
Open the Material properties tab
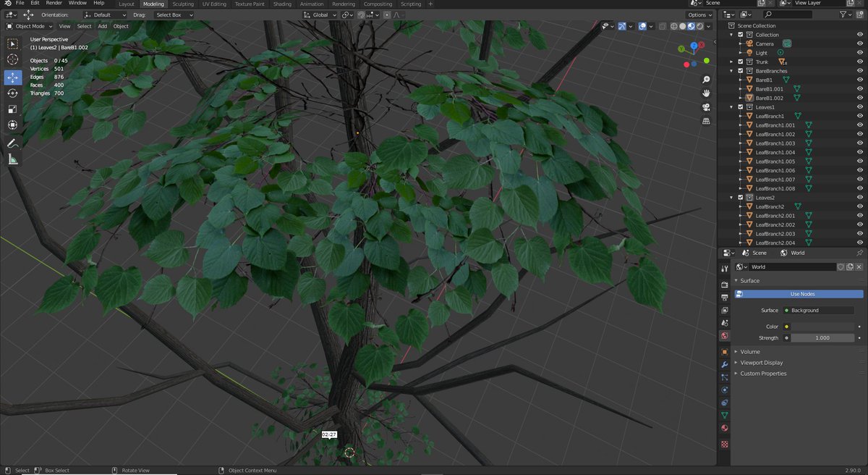724,429
